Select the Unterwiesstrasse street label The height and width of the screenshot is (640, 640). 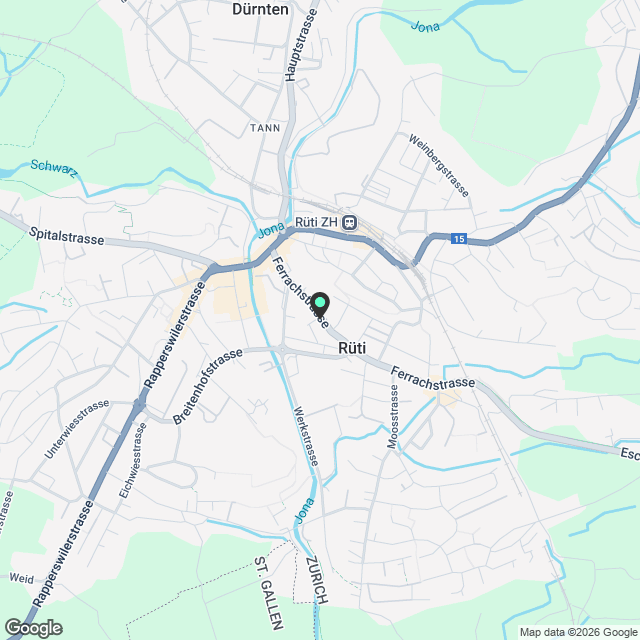click(x=77, y=429)
